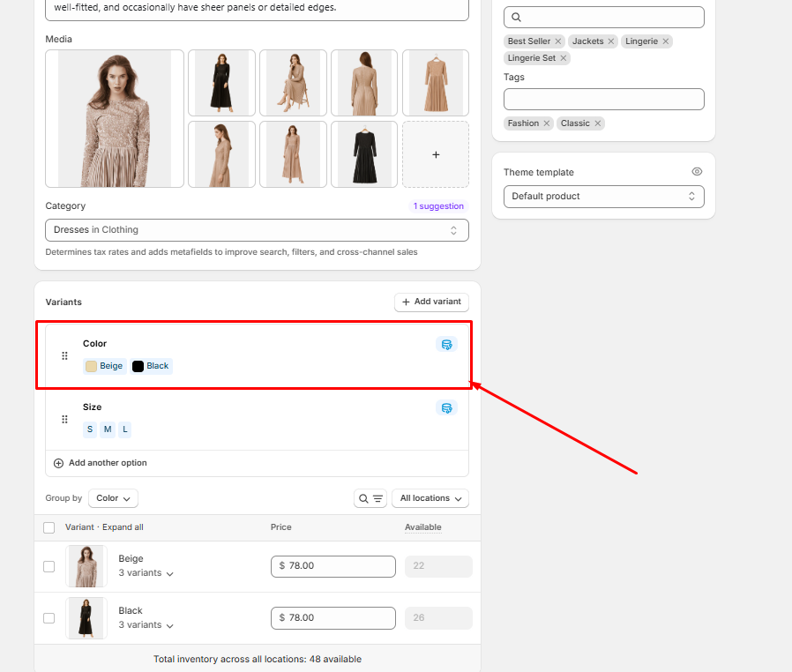
Task: Click the Color option metafield icon
Action: pos(446,344)
